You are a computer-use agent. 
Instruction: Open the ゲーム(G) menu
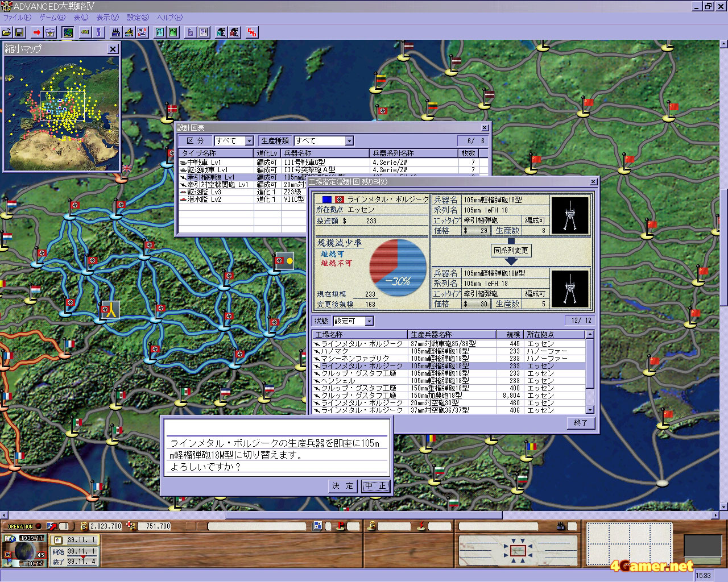point(52,18)
